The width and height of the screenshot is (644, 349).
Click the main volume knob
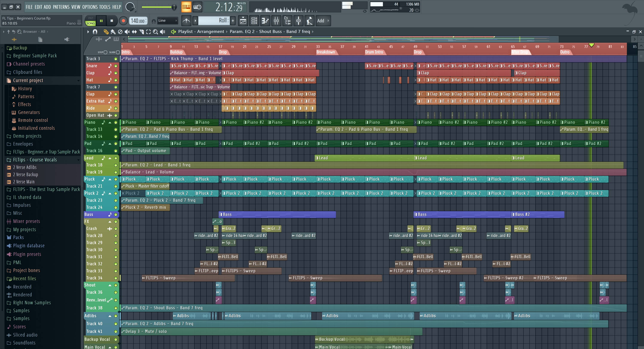(130, 7)
